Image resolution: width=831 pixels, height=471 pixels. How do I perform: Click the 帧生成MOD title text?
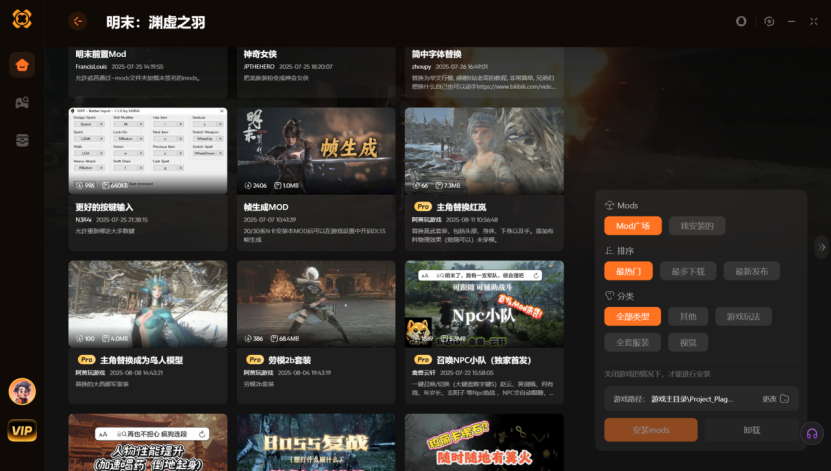pyautogui.click(x=266, y=207)
